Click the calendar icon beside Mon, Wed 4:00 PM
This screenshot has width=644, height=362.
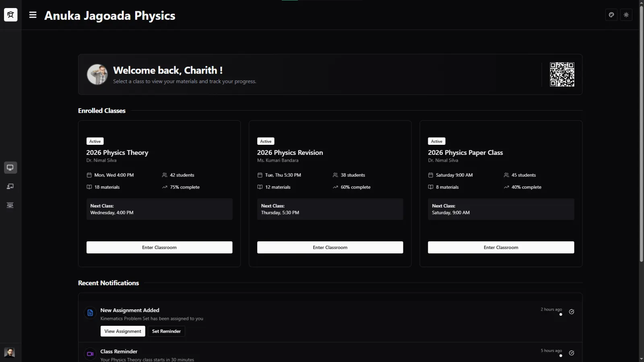pos(89,175)
